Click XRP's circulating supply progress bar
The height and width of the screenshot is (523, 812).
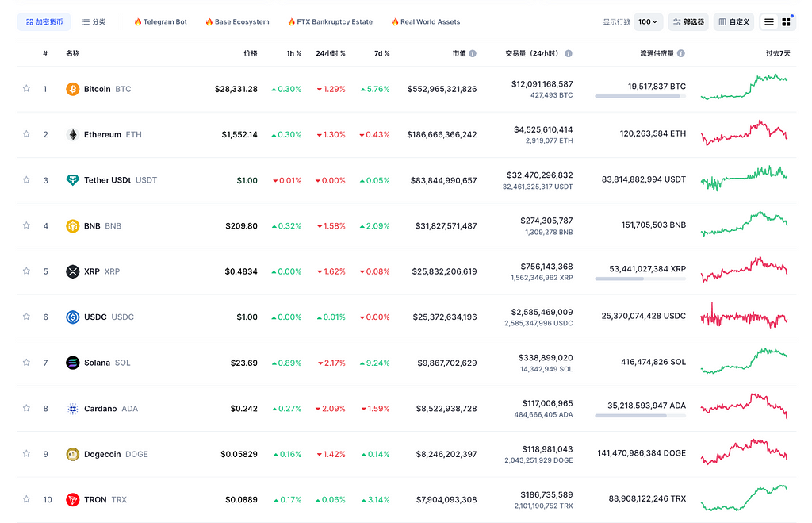[641, 279]
